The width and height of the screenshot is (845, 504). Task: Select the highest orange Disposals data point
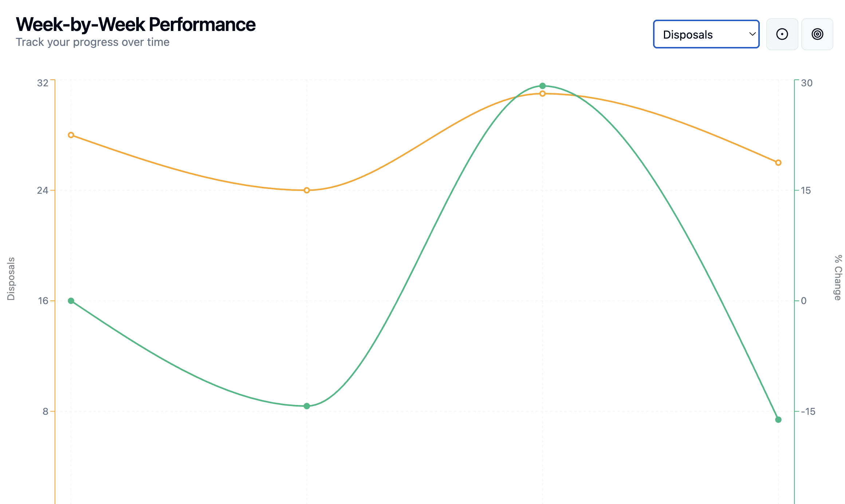coord(543,94)
